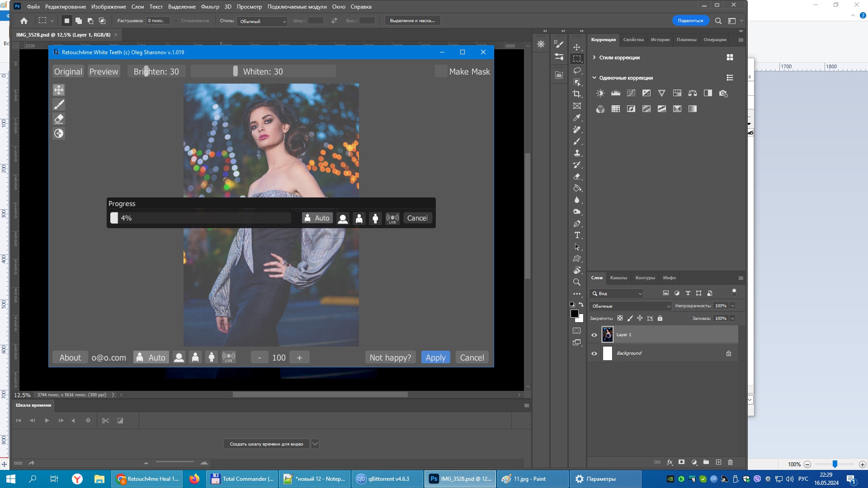
Task: Pick the Zoom tool in Photoshop toolbar
Action: pos(577,282)
